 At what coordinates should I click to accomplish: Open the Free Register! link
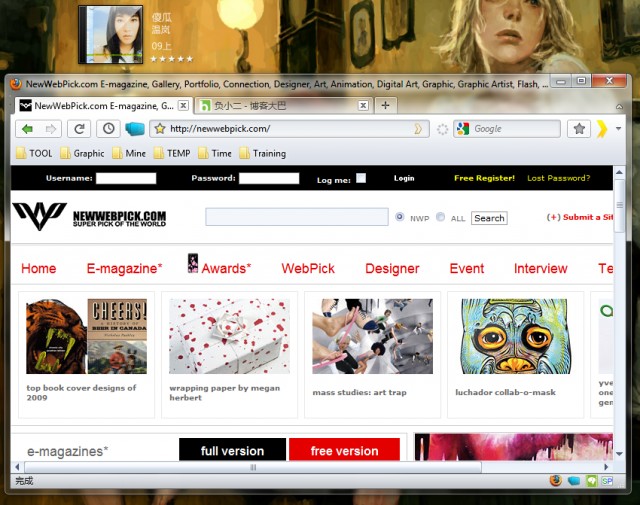click(x=484, y=178)
